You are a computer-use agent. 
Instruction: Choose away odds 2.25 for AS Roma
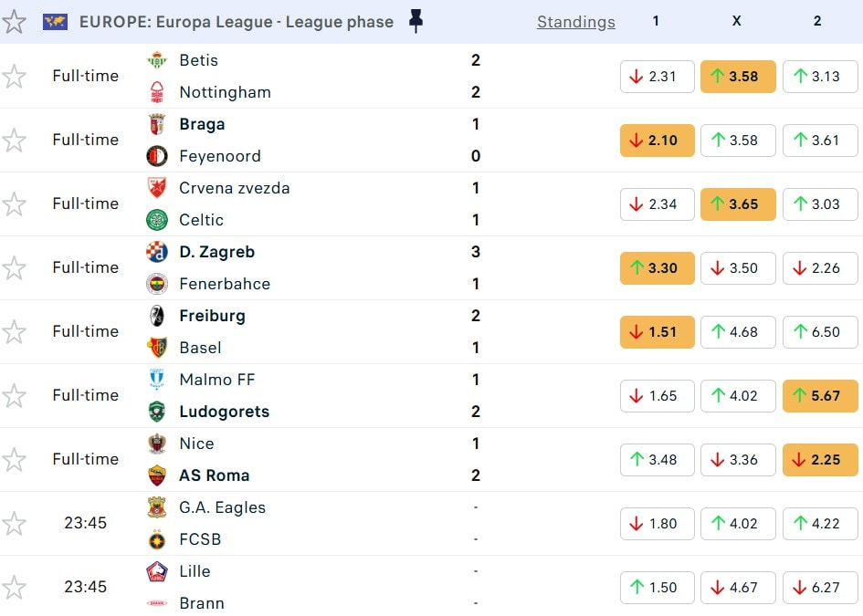coord(819,459)
